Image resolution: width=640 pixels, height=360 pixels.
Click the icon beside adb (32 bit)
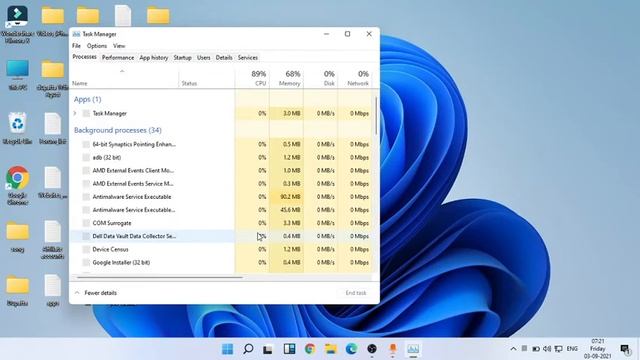[86, 158]
